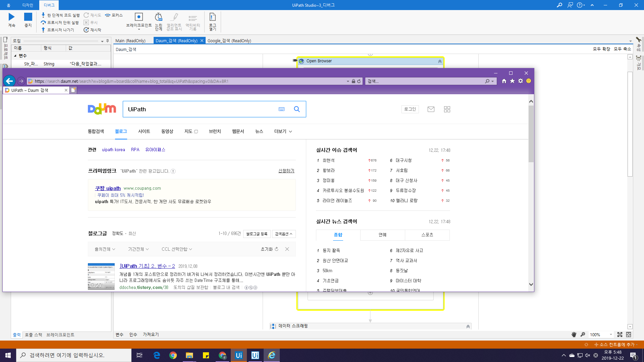Click the Slow Step (느린 단계) icon
This screenshot has width=644, height=362.
pos(158,17)
